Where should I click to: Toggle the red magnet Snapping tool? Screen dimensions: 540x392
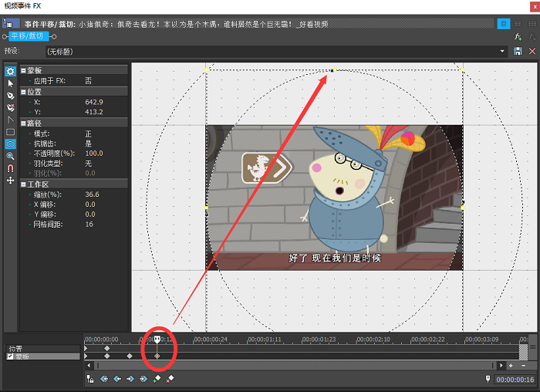[10, 168]
